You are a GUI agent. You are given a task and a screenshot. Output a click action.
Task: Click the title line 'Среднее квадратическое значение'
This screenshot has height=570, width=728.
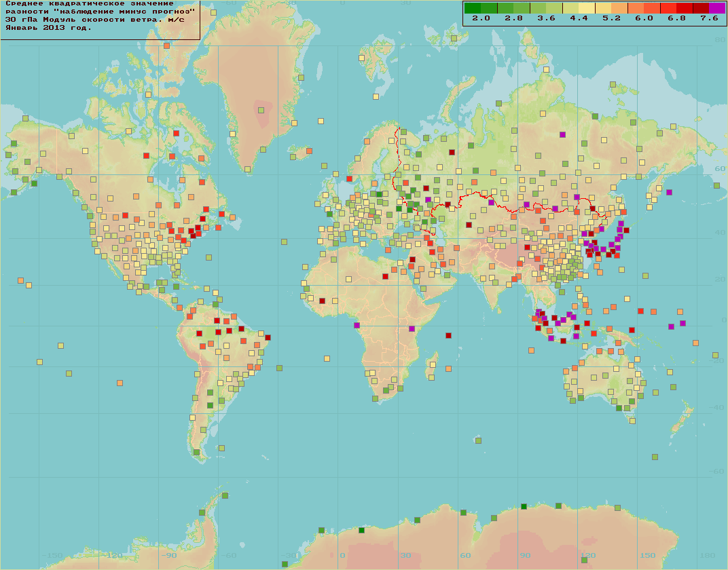tap(90, 3)
